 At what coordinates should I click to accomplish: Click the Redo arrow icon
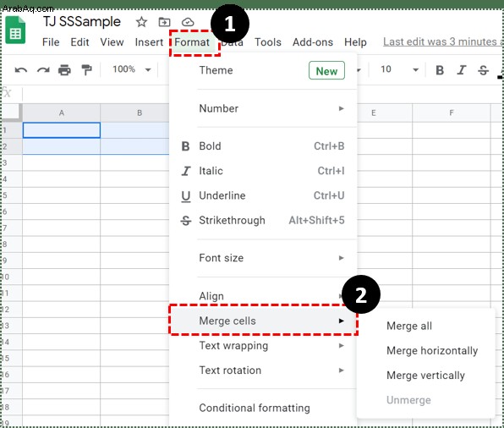(x=43, y=69)
